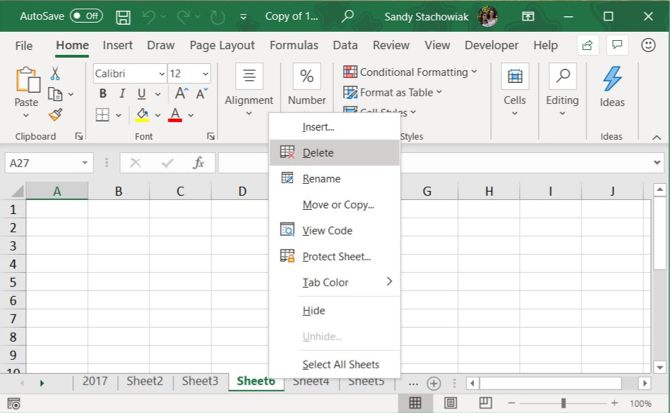Select the Format Painter brush
This screenshot has width=670, height=413.
coord(55,114)
